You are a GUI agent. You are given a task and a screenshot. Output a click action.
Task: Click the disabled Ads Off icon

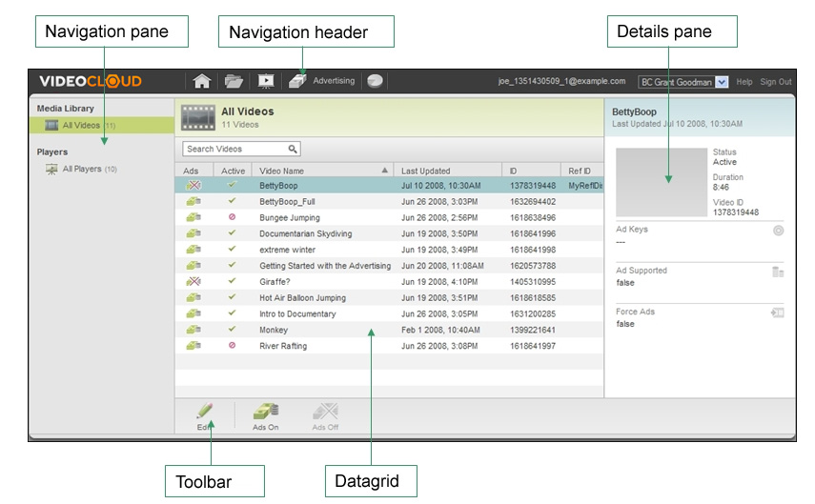(325, 412)
